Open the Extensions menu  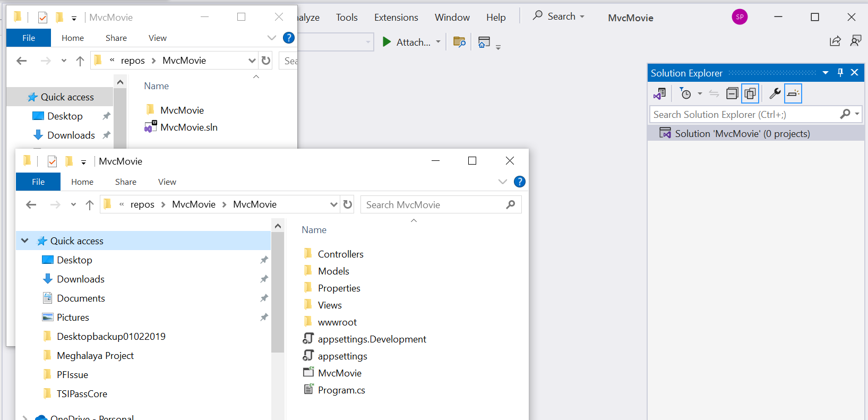point(396,18)
